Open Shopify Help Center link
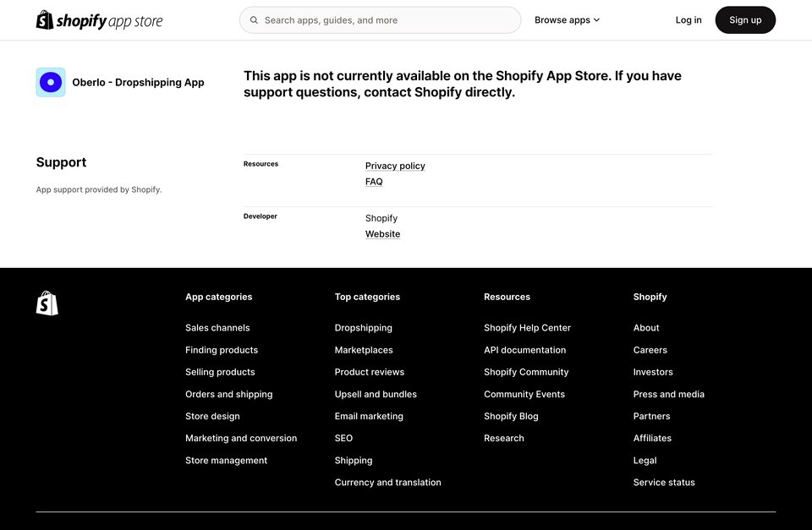This screenshot has width=812, height=530. (527, 328)
